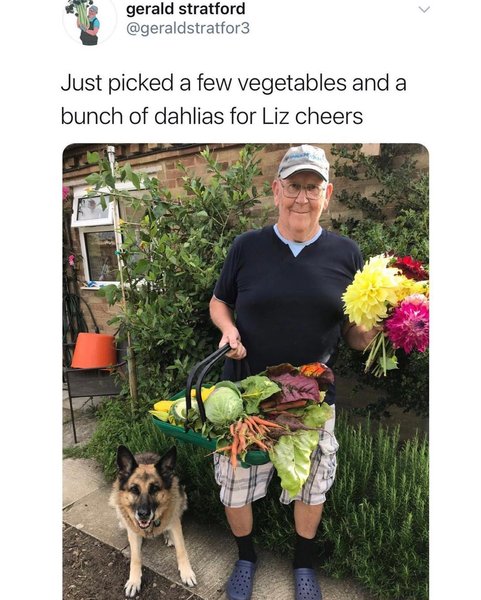Image resolution: width=481 pixels, height=600 pixels.
Task: Click the dark red dahlia in the bouquet
Action: point(409,267)
